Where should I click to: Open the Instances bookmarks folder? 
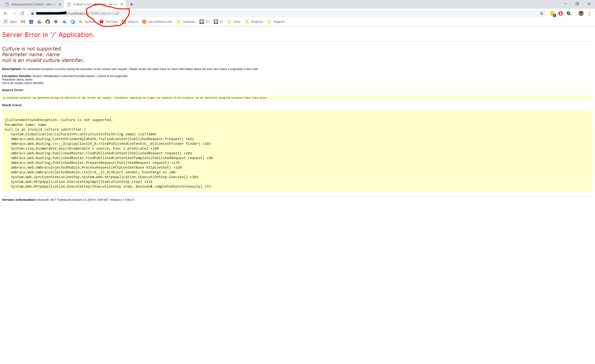click(186, 21)
